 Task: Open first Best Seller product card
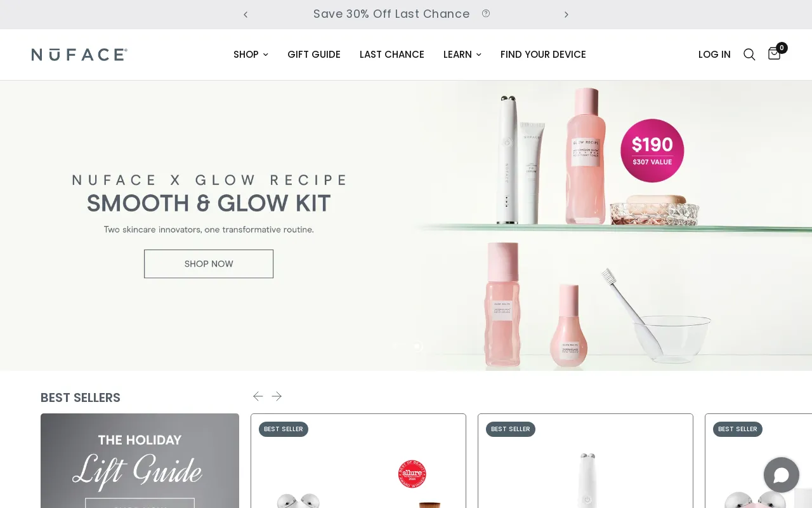[x=358, y=461]
